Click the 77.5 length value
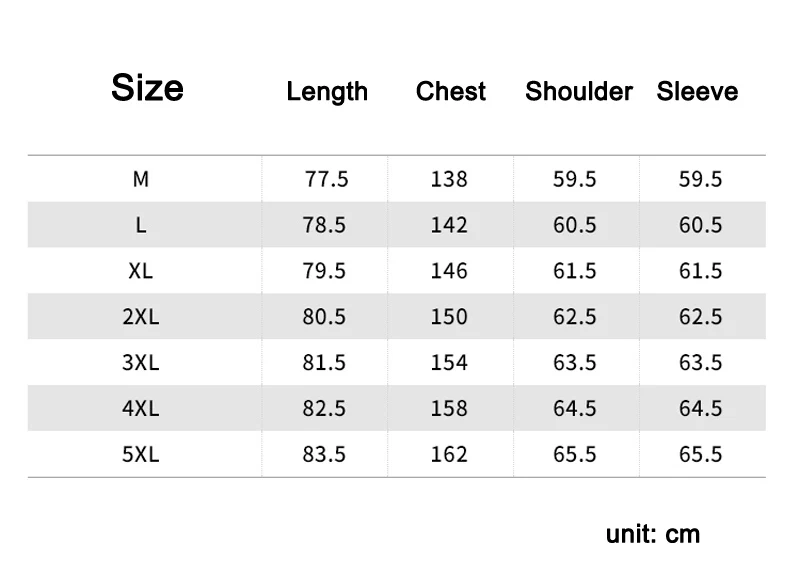 point(327,179)
